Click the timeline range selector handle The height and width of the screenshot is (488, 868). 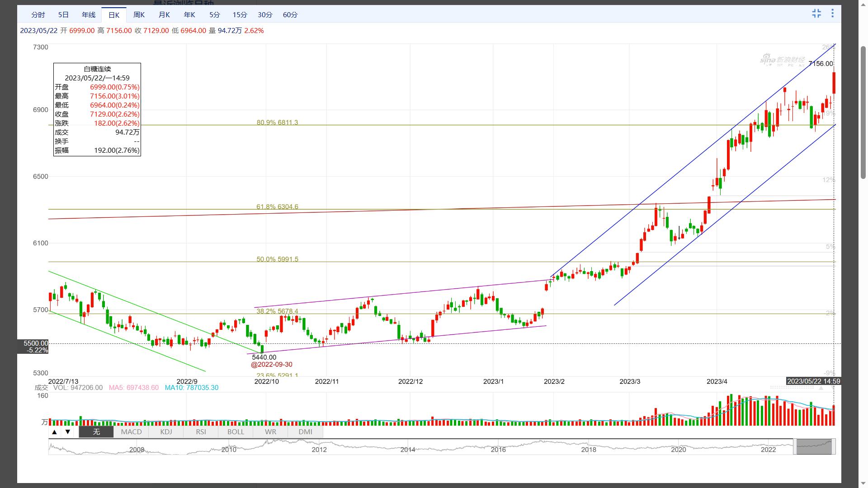pos(814,446)
